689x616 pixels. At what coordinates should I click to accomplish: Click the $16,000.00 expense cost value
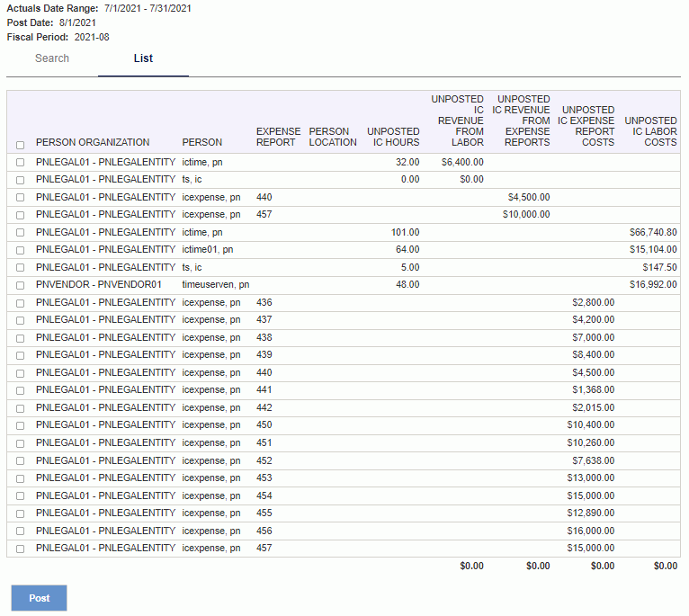(591, 531)
